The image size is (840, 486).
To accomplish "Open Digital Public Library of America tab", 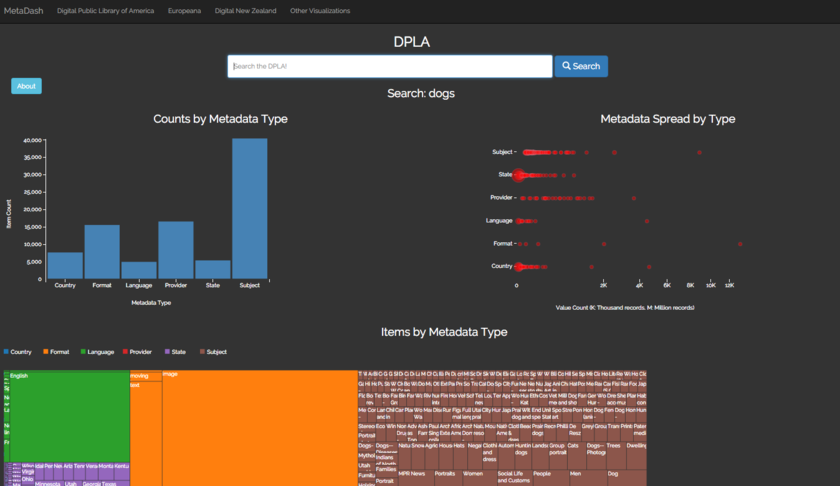I will pos(106,11).
